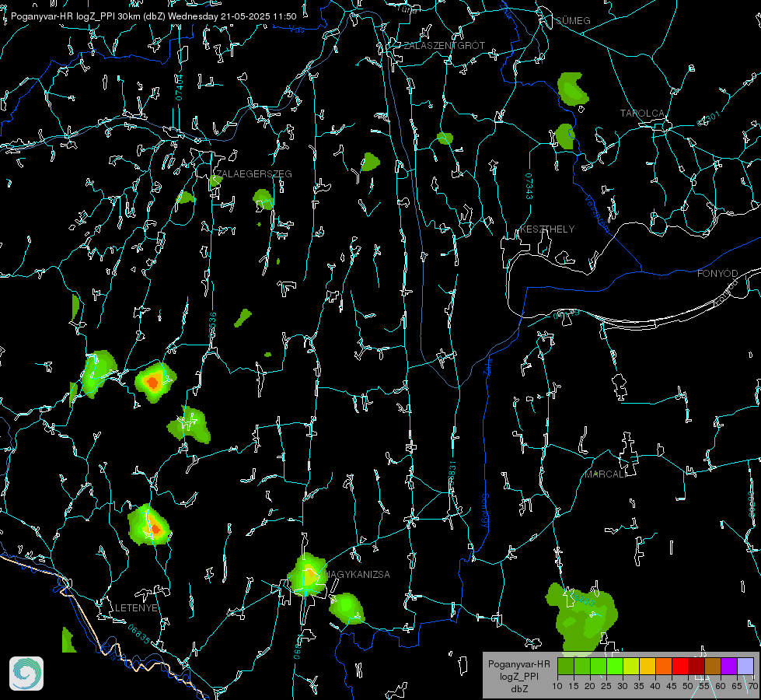Choose the 55–60 dBZ brown swatch
This screenshot has height=700, width=761.
[713, 666]
